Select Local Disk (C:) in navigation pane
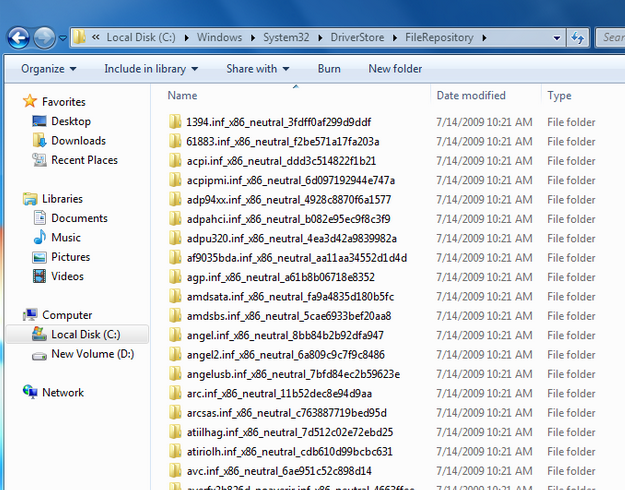Image resolution: width=625 pixels, height=490 pixels. [77, 335]
